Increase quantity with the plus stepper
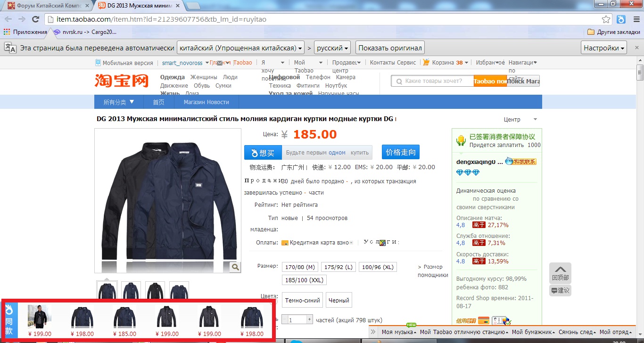 click(x=310, y=319)
